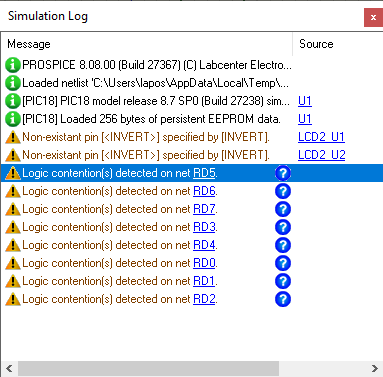This screenshot has width=383, height=377.
Task: Open the LCD2_U2 source link
Action: tap(321, 155)
